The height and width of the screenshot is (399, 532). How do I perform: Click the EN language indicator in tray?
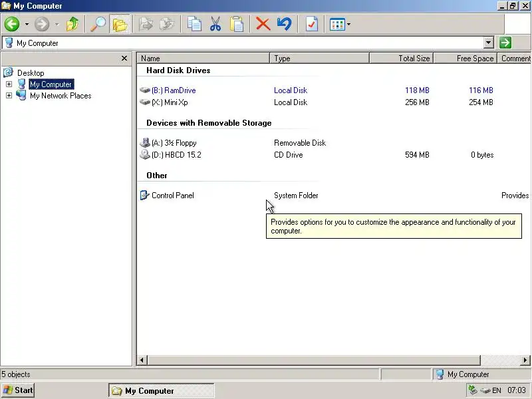[496, 390]
